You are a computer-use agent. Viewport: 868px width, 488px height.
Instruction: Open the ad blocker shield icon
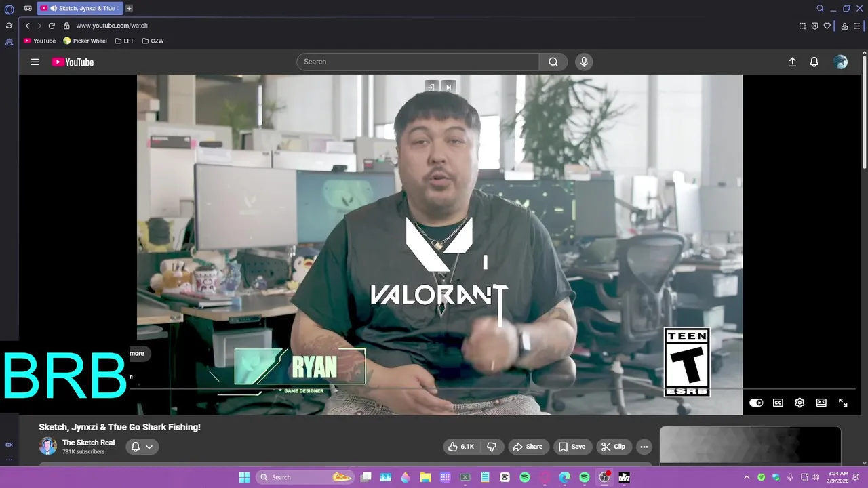814,26
